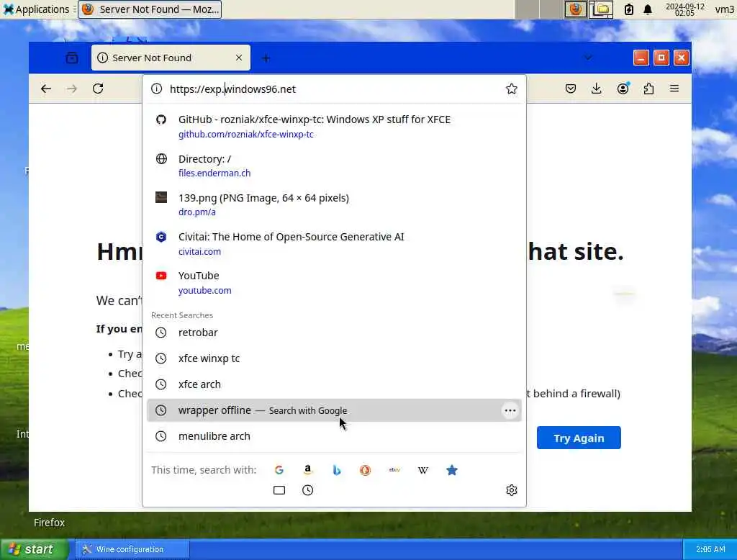Select recent search 'menulibre arch'
This screenshot has height=560, width=737.
334,436
